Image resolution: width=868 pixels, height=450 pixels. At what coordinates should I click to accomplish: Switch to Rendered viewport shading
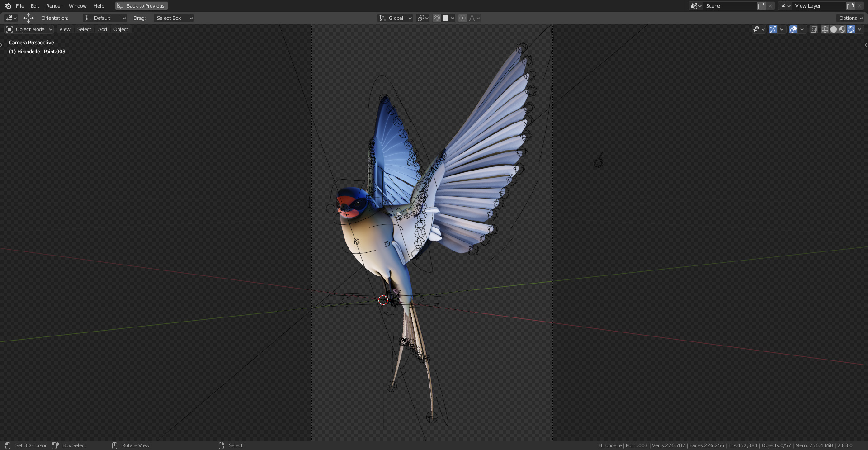851,29
